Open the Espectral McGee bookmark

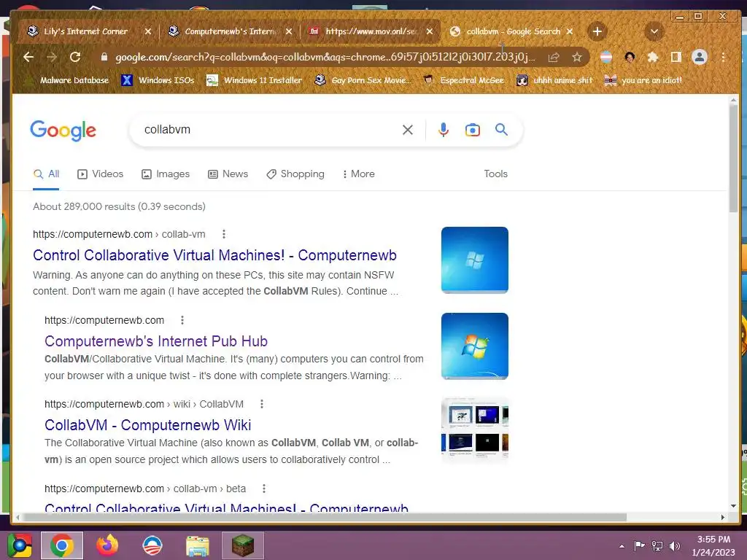464,80
